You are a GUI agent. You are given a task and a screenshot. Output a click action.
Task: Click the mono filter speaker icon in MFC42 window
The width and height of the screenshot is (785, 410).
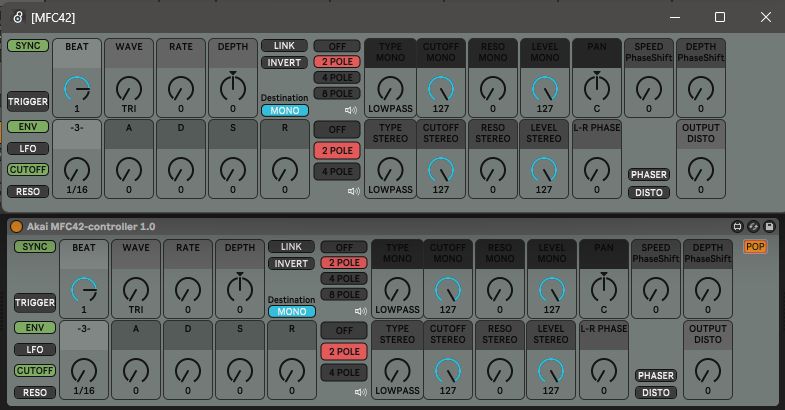tap(351, 111)
